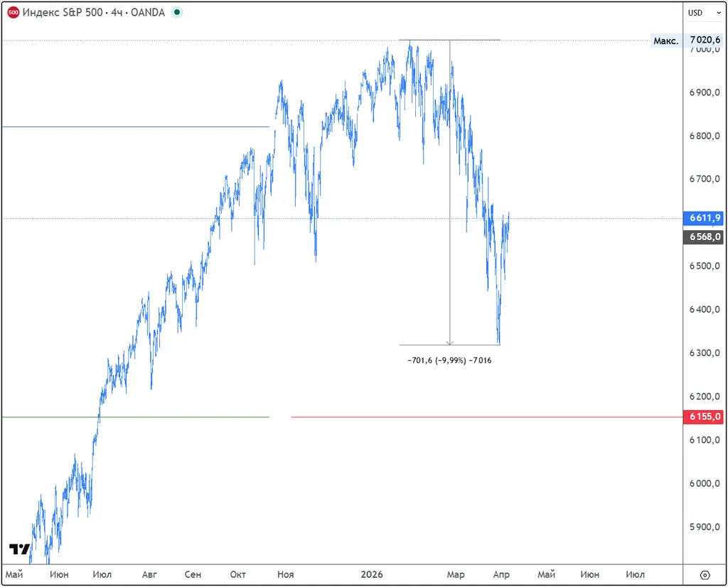This screenshot has width=728, height=587.
Task: Click the measurement arrow head at the low
Action: pyautogui.click(x=450, y=342)
